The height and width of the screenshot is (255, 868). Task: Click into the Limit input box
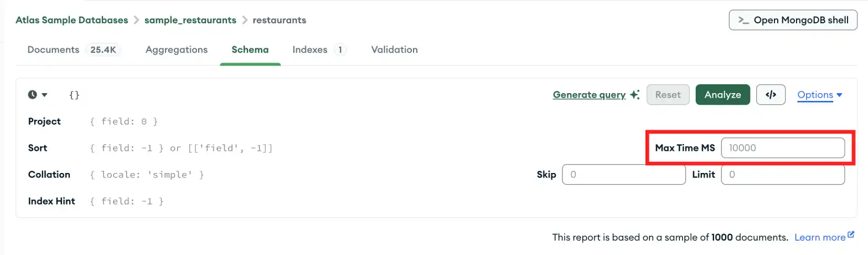[783, 175]
